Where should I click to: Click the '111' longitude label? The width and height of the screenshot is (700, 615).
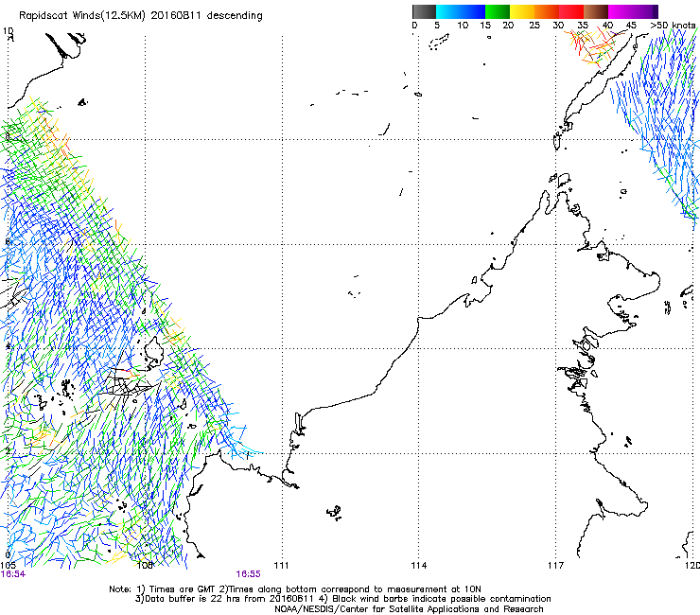(x=281, y=566)
